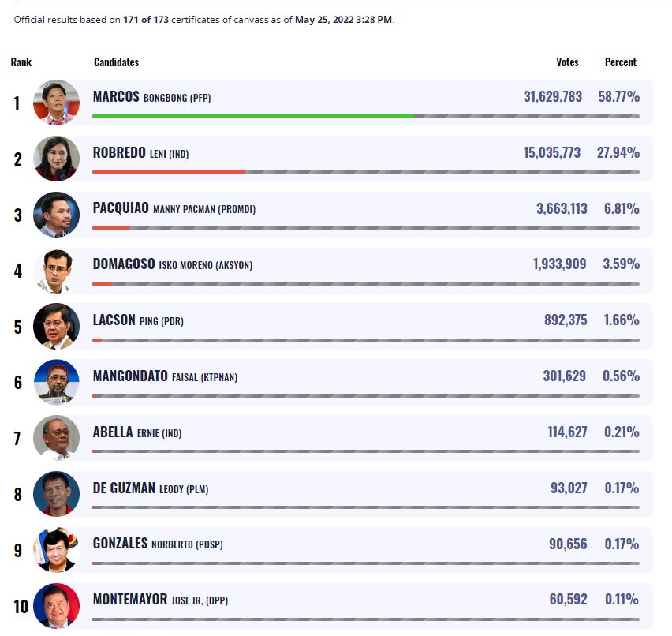Click Isko Moreno Domagoso's portrait

pyautogui.click(x=56, y=271)
